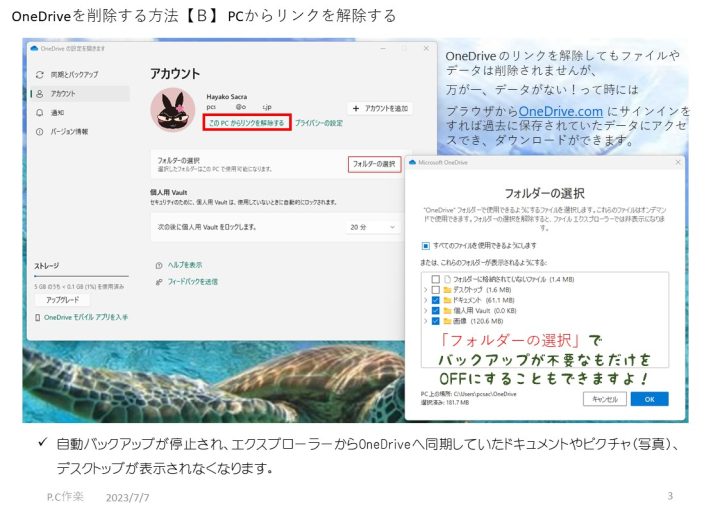
Task: Click the デスクトップ folder icon
Action: pyautogui.click(x=447, y=289)
